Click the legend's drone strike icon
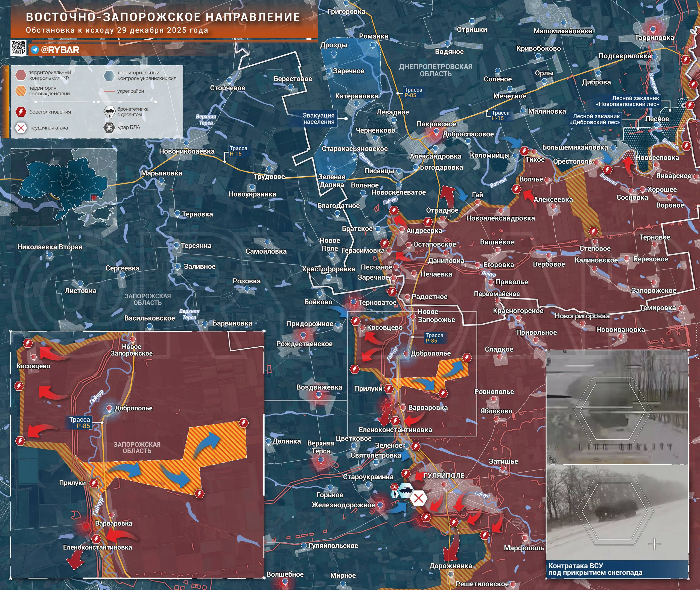 pos(109,127)
